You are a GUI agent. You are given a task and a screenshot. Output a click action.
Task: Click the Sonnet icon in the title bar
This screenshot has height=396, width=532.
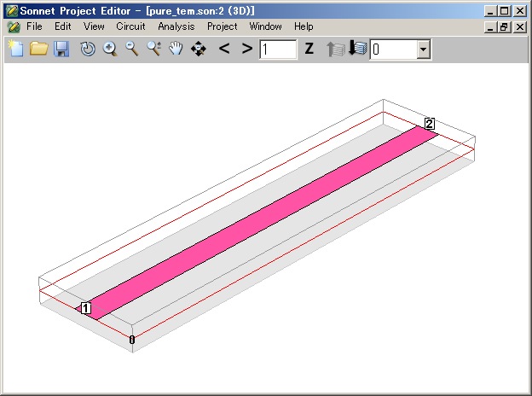click(11, 11)
